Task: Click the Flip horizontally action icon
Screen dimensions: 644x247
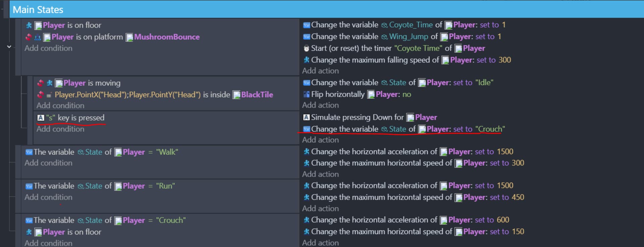Action: click(306, 95)
